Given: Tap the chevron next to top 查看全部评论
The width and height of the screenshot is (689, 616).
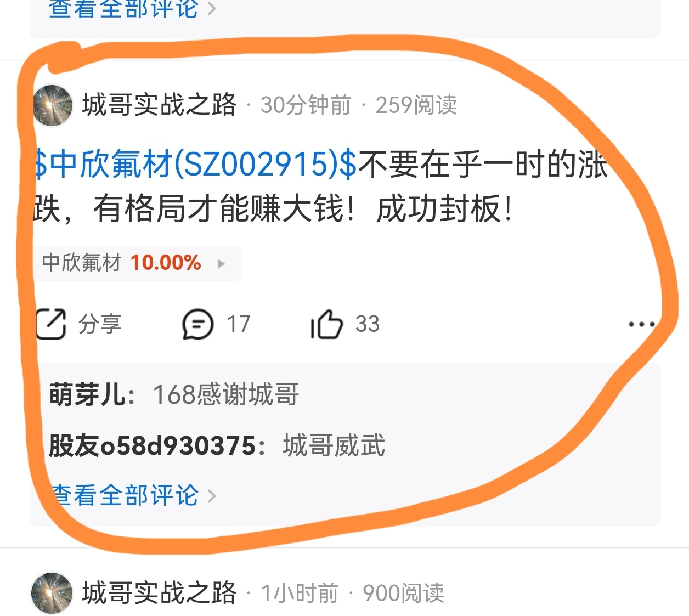Looking at the screenshot, I should (212, 9).
